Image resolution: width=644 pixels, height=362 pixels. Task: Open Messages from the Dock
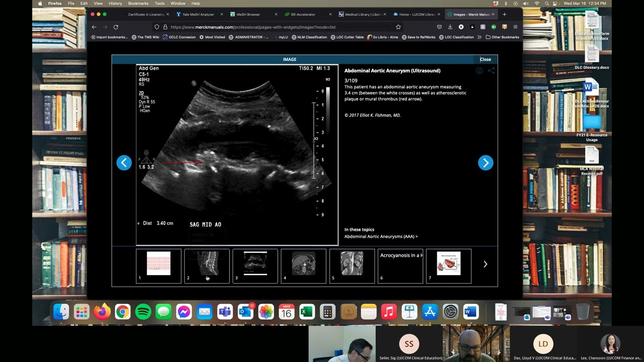pyautogui.click(x=164, y=312)
